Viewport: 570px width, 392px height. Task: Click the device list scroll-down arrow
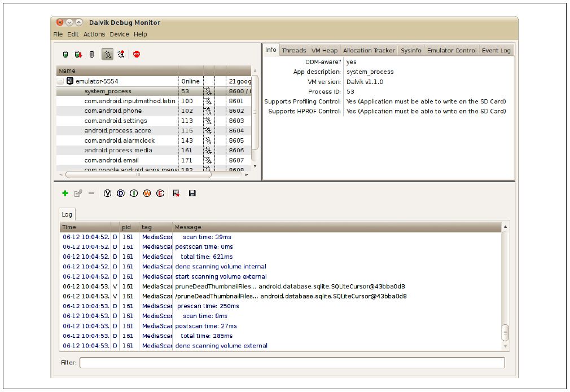(255, 166)
